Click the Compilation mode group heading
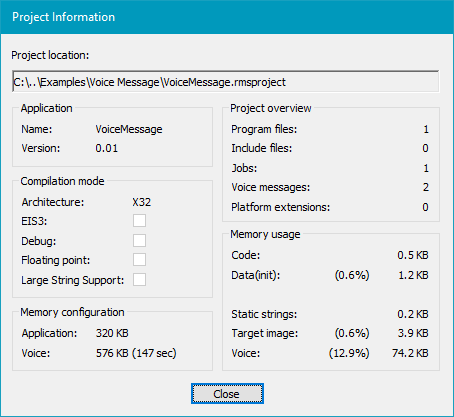Image resolution: width=454 pixels, height=417 pixels. [x=62, y=181]
